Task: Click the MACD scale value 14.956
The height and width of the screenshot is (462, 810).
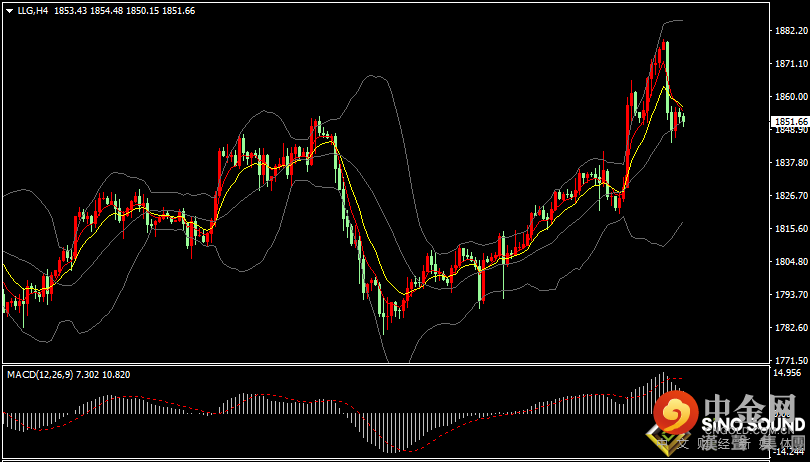Action: (x=788, y=373)
